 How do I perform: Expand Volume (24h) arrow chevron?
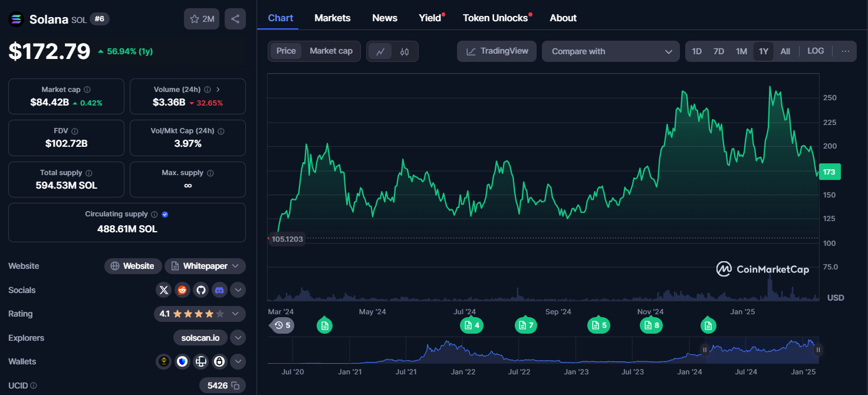[218, 90]
